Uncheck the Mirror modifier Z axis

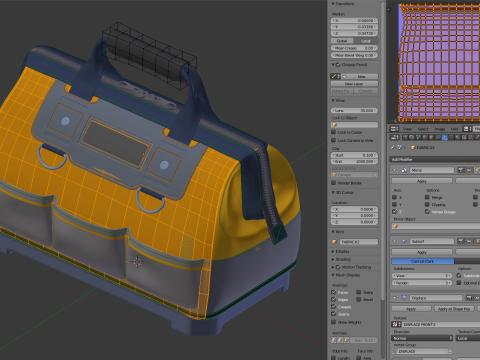click(x=394, y=211)
